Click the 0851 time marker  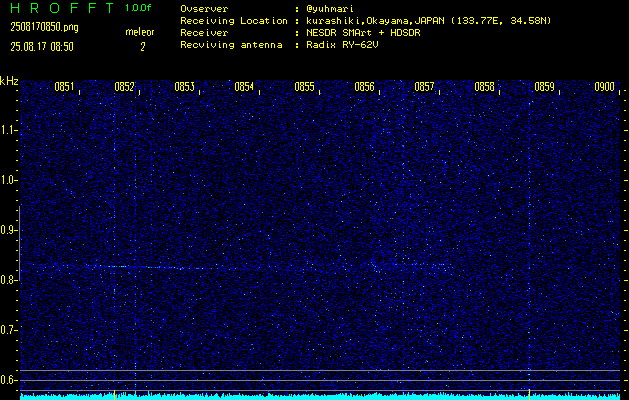(64, 87)
